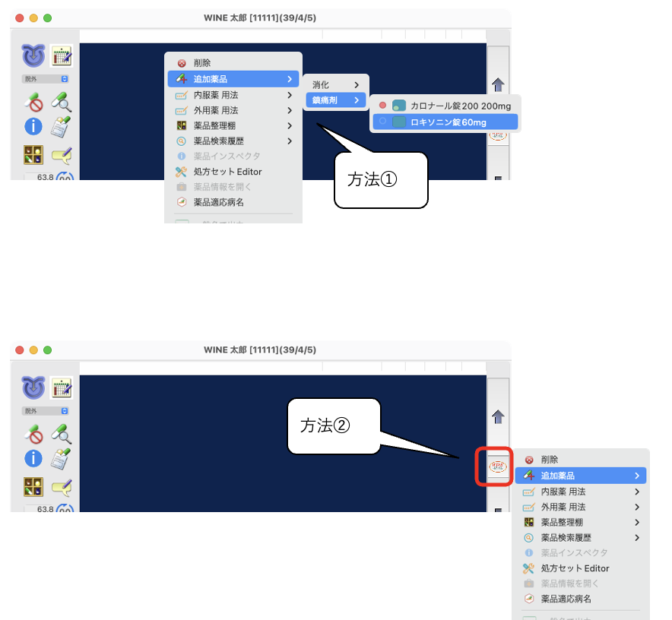
Task: Open the blue info icon
Action: click(x=33, y=125)
